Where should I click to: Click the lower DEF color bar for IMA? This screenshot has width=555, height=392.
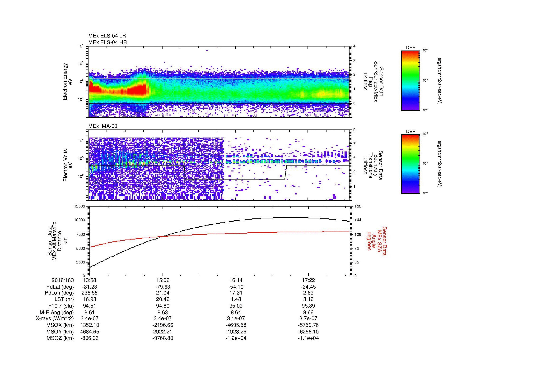click(x=410, y=164)
